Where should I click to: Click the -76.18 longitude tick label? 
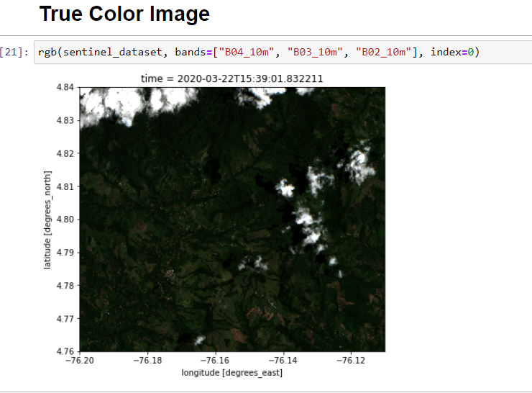click(x=147, y=361)
